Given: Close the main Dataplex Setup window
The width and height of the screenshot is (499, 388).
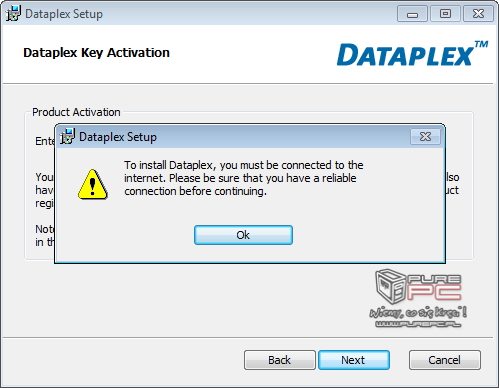Looking at the screenshot, I should coord(478,14).
